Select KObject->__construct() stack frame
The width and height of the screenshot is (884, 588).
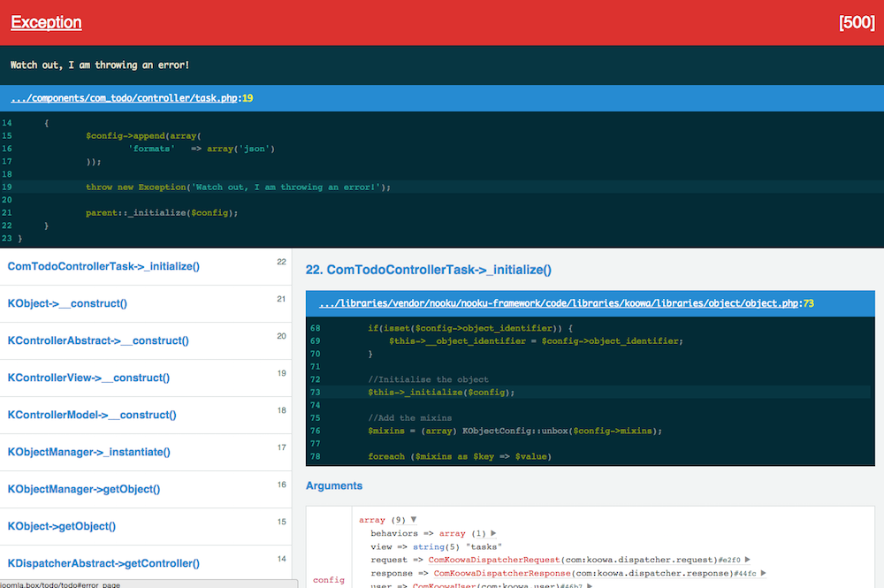(x=146, y=304)
